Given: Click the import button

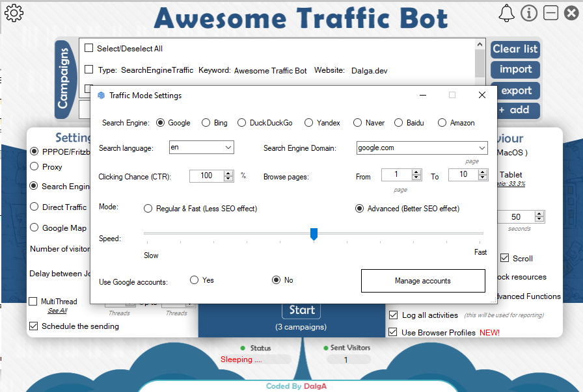Looking at the screenshot, I should click(x=515, y=70).
